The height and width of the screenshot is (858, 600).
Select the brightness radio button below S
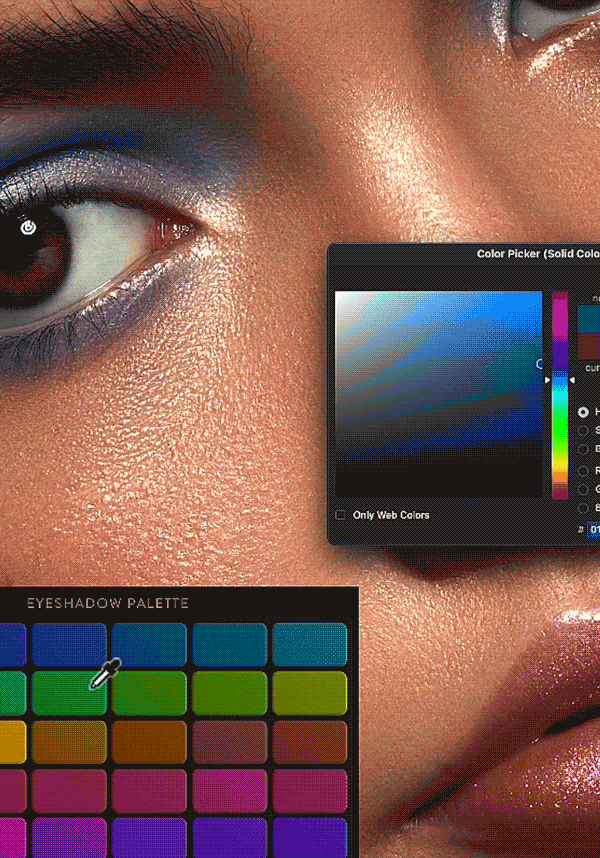tap(584, 449)
